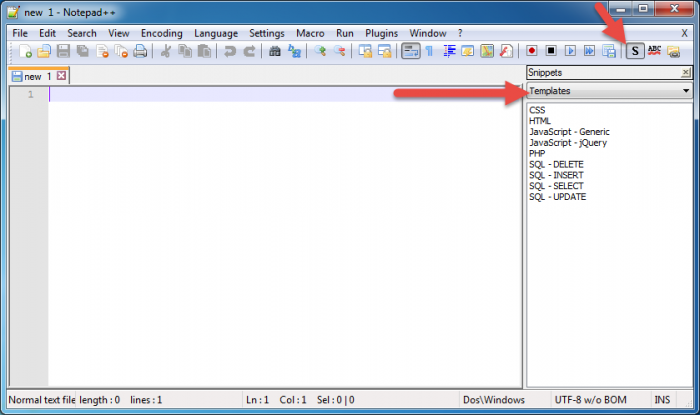
Task: Click the Print toolbar icon
Action: 140,51
